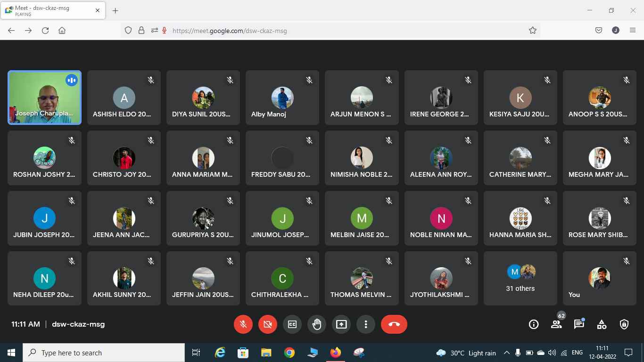
Task: Launch Chrome from the taskbar
Action: 289,353
